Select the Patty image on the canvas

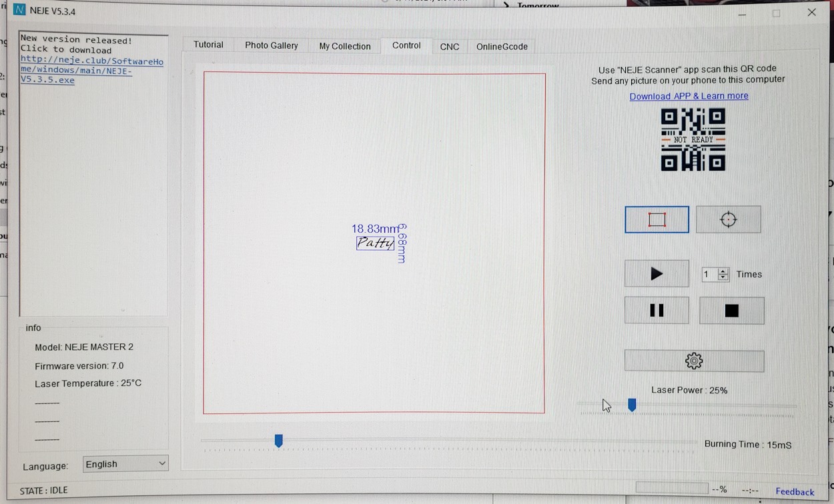tap(375, 243)
